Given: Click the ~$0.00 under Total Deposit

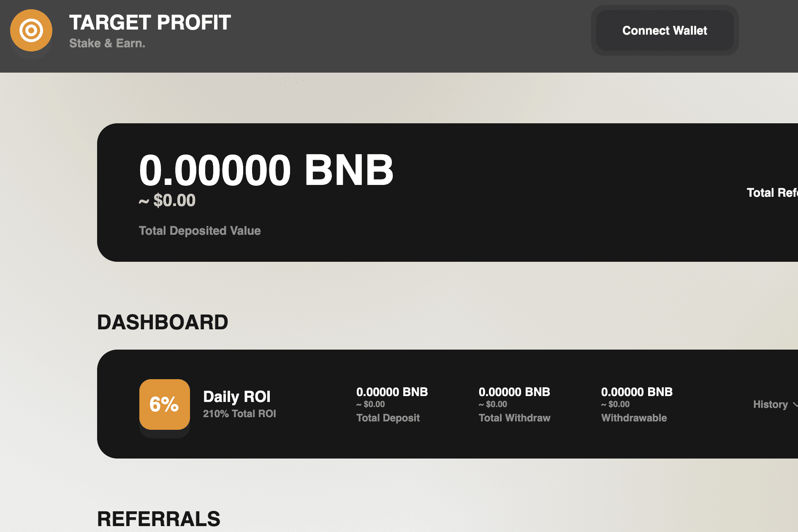Looking at the screenshot, I should (x=370, y=404).
